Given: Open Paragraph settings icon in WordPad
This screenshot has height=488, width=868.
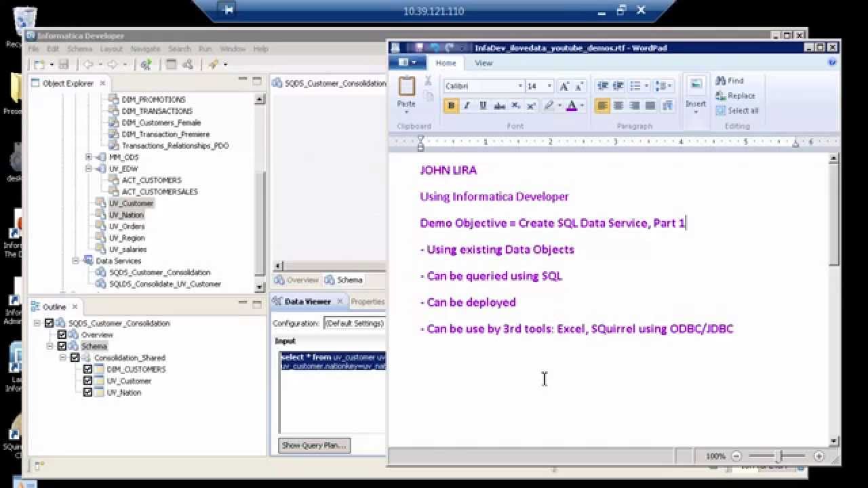Looking at the screenshot, I should coord(667,106).
